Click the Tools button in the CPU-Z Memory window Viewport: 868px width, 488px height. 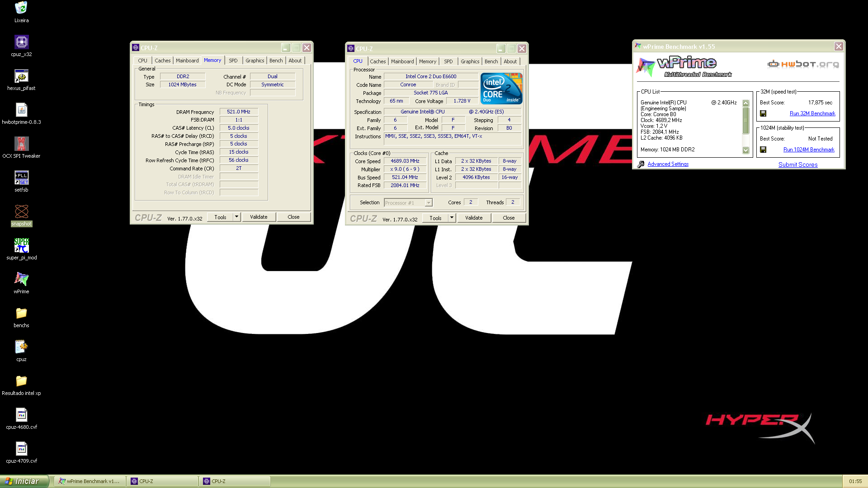pos(220,217)
